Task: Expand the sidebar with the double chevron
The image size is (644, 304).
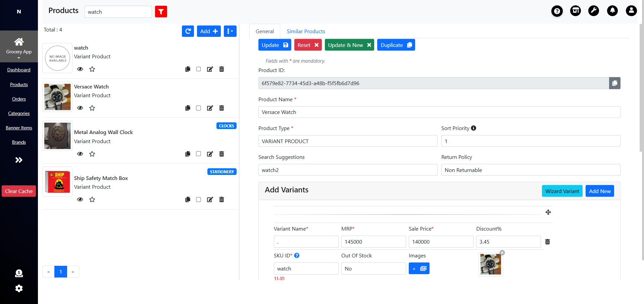Action: 19,160
